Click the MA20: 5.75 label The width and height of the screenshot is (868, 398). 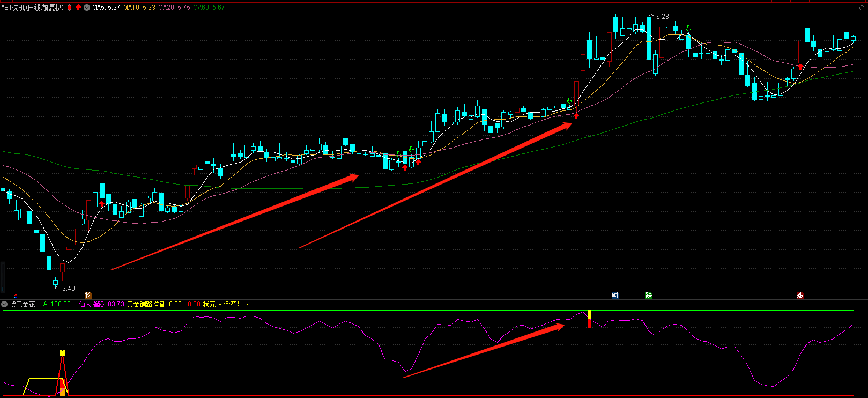[x=174, y=8]
